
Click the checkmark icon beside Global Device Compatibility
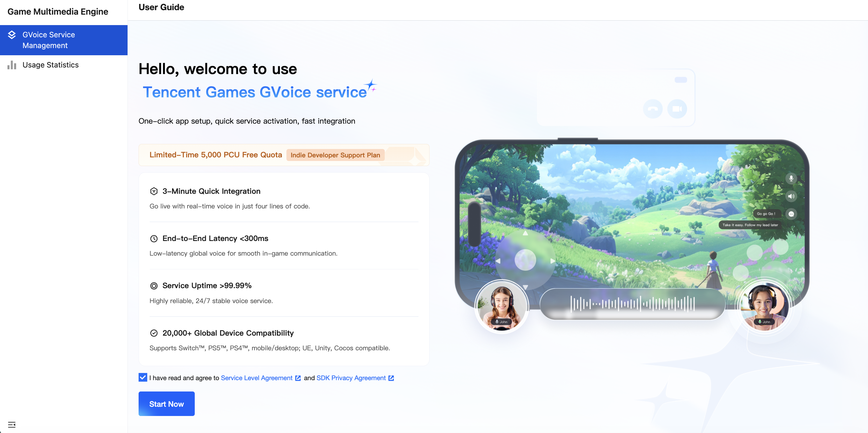point(154,333)
